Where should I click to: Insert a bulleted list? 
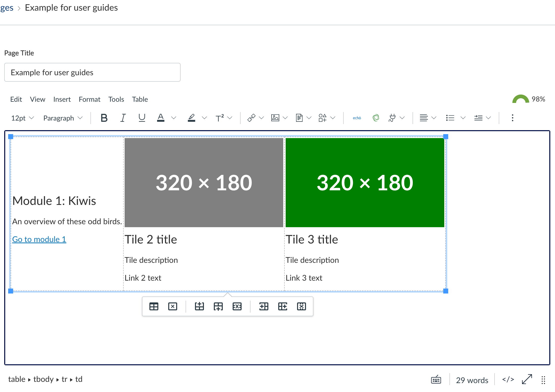tap(450, 118)
